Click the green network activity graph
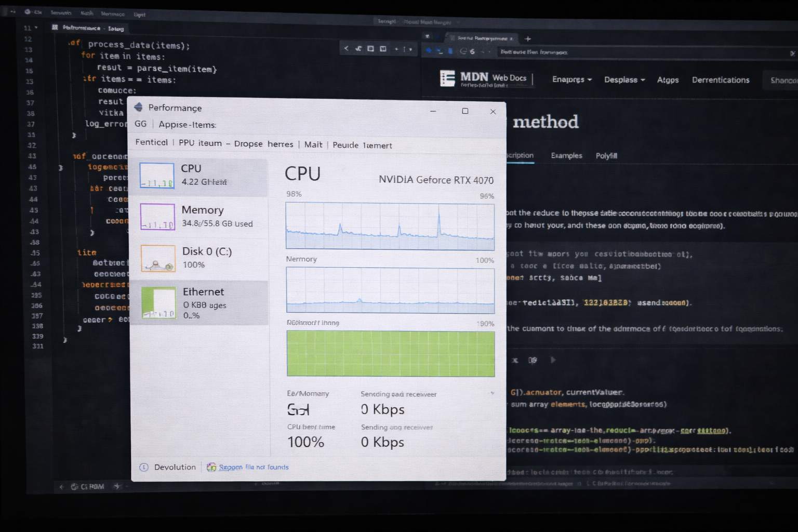Screen dimensions: 798x532 tap(391, 354)
